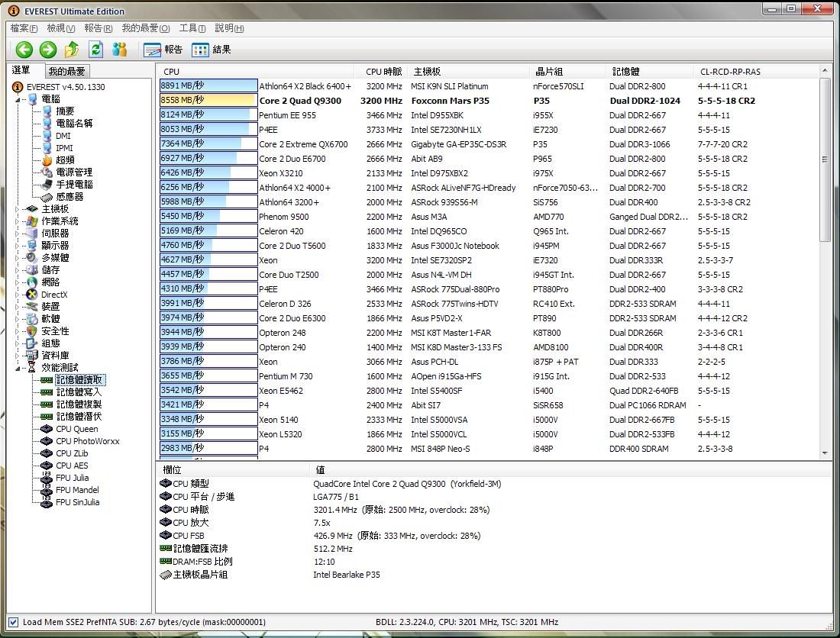Collapse the 電腦 tree node
840x638 pixels.
(x=17, y=99)
